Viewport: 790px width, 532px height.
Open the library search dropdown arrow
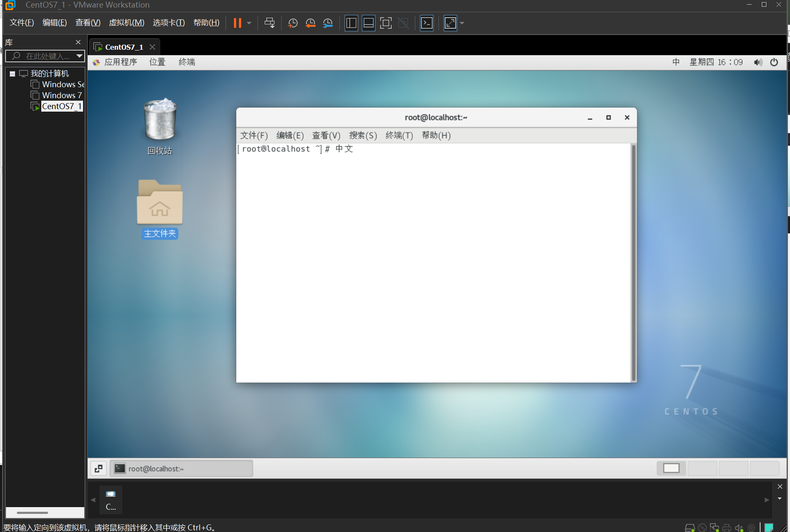point(79,56)
